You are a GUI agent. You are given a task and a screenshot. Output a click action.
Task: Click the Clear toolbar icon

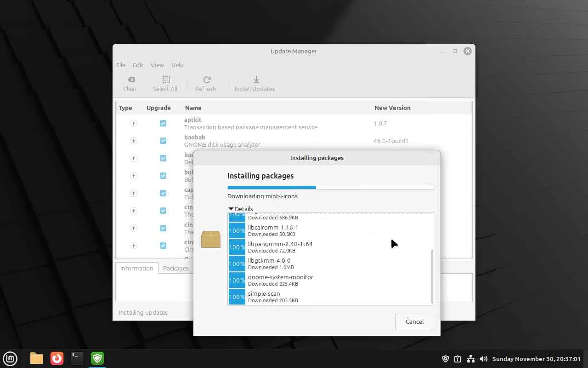(131, 80)
